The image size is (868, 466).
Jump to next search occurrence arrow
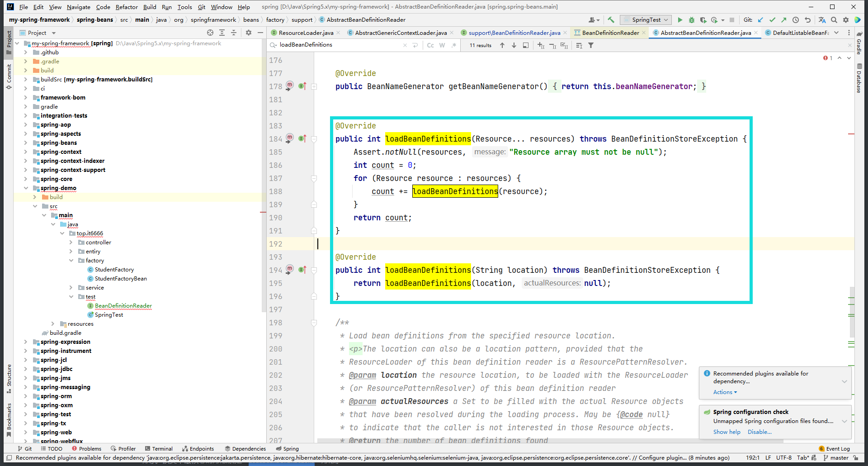pyautogui.click(x=514, y=45)
